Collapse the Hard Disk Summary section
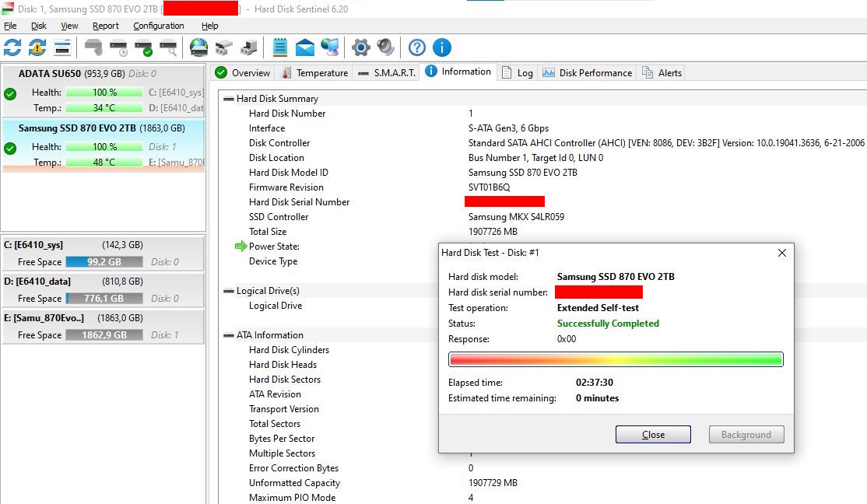 (x=228, y=99)
